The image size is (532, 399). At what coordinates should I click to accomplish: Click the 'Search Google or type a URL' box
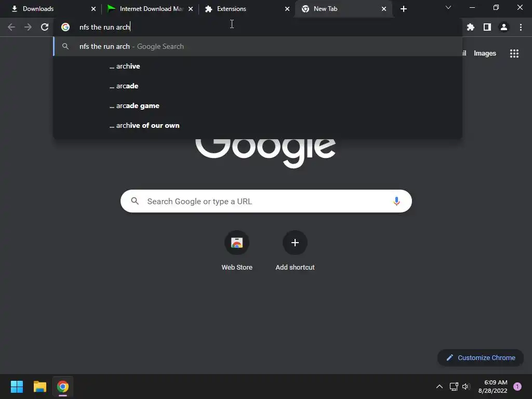click(x=266, y=201)
